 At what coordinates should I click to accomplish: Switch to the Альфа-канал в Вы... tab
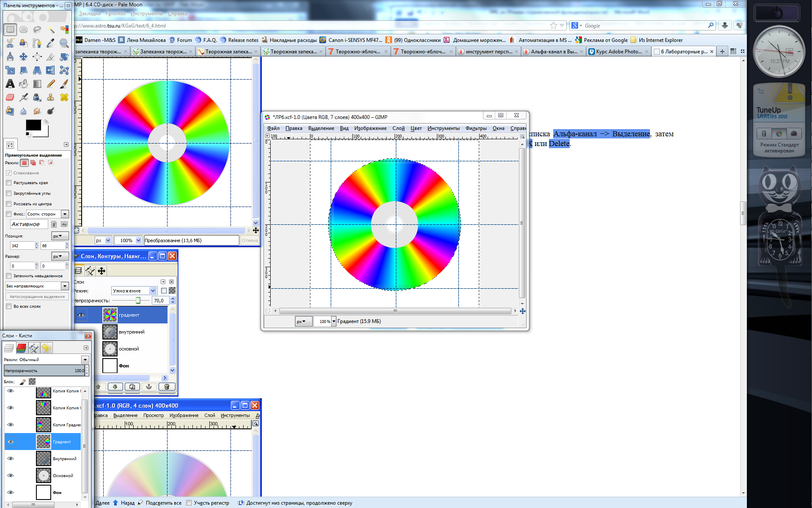click(x=554, y=52)
